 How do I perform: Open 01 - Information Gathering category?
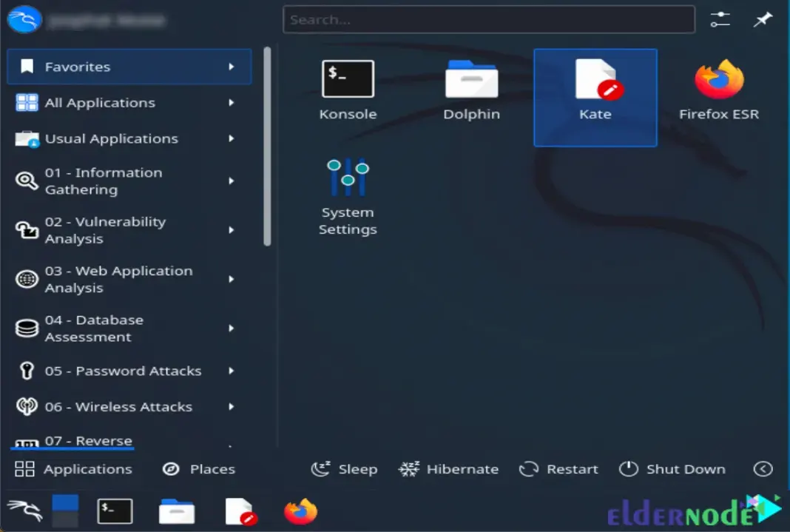tap(129, 181)
